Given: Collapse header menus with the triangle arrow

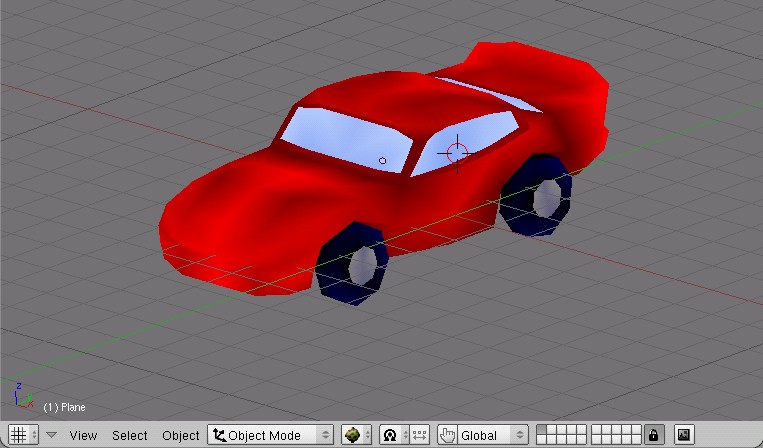Looking at the screenshot, I should (x=51, y=435).
